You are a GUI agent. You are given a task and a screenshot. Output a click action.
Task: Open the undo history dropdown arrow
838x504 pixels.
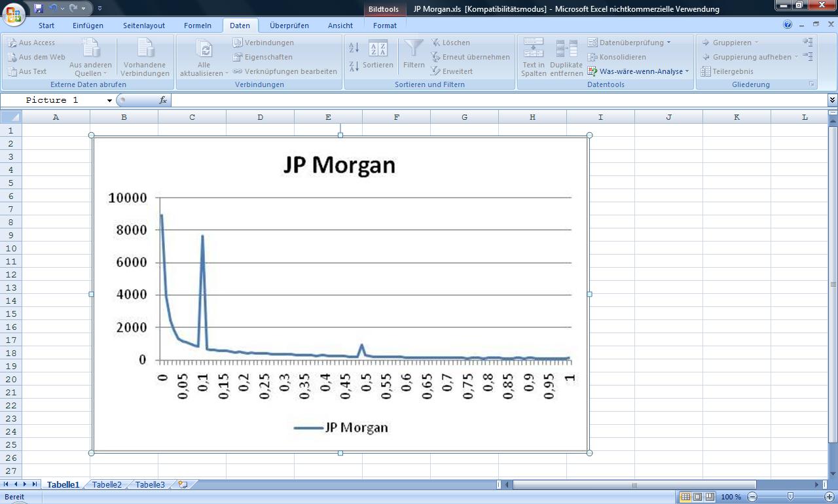coord(62,9)
